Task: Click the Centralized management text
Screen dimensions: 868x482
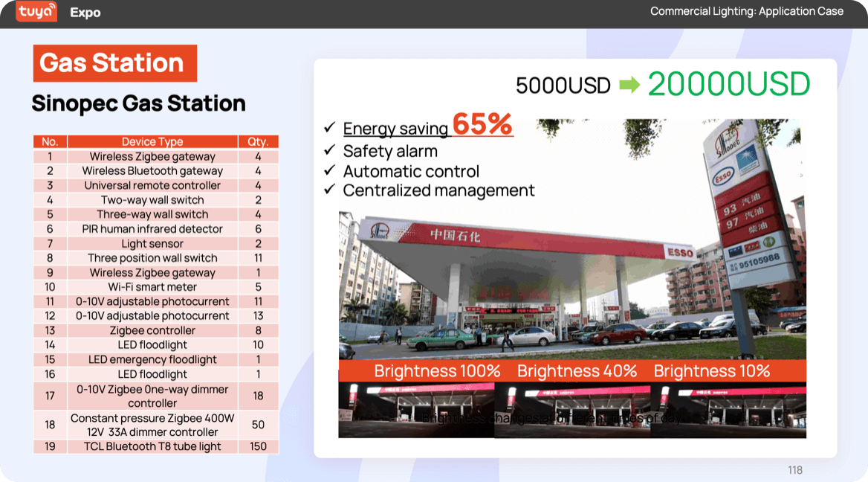Action: pyautogui.click(x=439, y=190)
